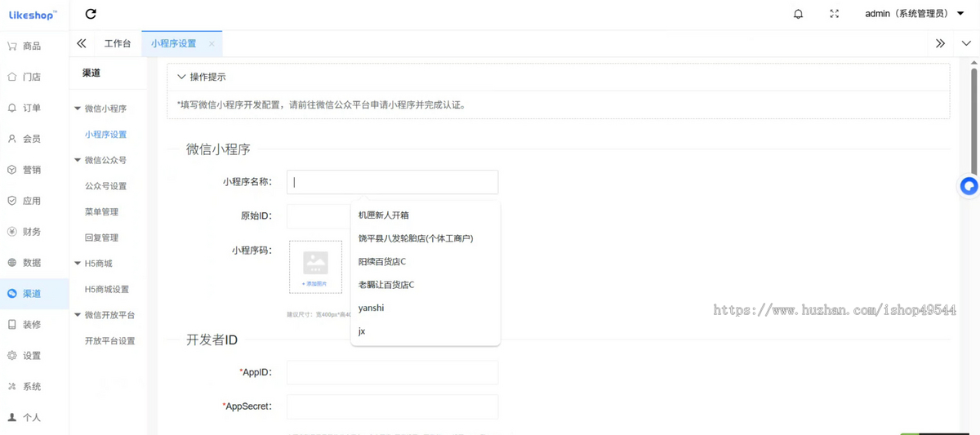Open 门店 in the sidebar
980x435 pixels.
34,77
